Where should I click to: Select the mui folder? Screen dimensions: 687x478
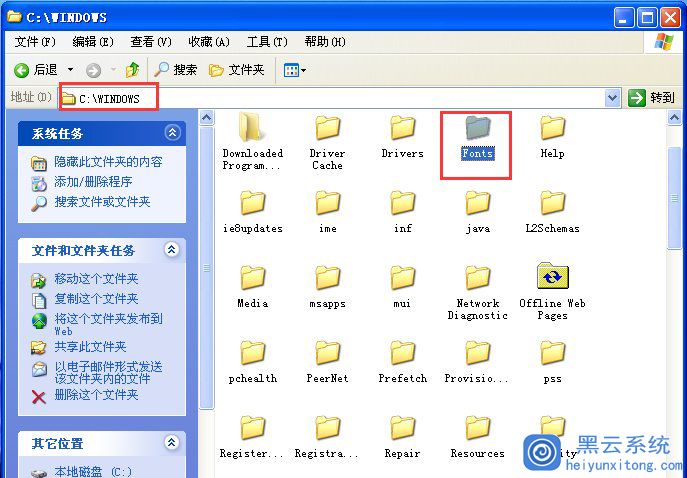click(402, 287)
